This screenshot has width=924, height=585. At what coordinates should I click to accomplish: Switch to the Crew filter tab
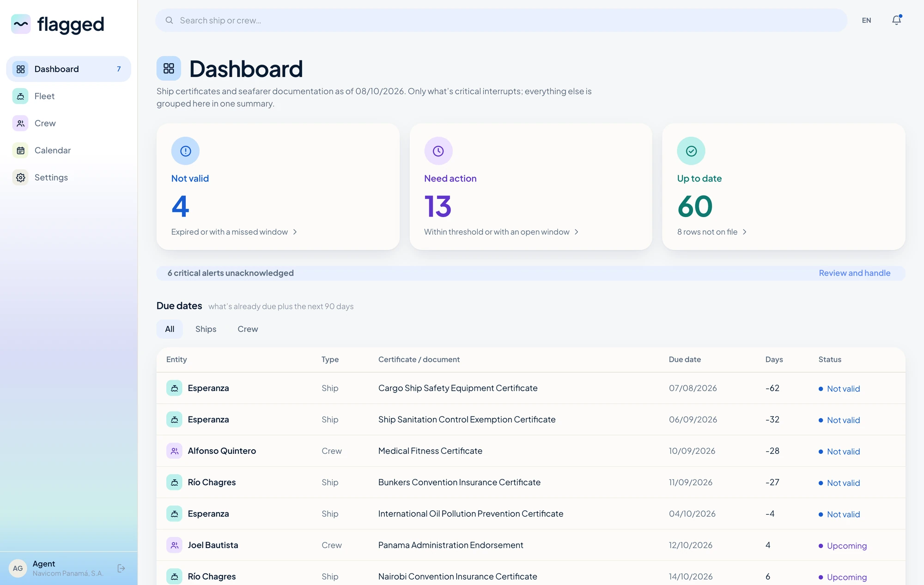tap(248, 329)
